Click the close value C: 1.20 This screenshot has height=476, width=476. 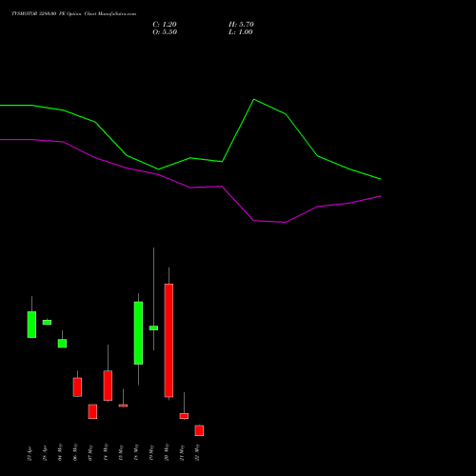coord(165,25)
